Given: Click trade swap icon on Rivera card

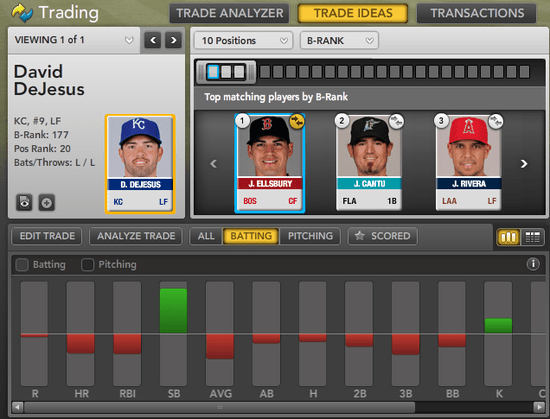Looking at the screenshot, I should coord(496,122).
